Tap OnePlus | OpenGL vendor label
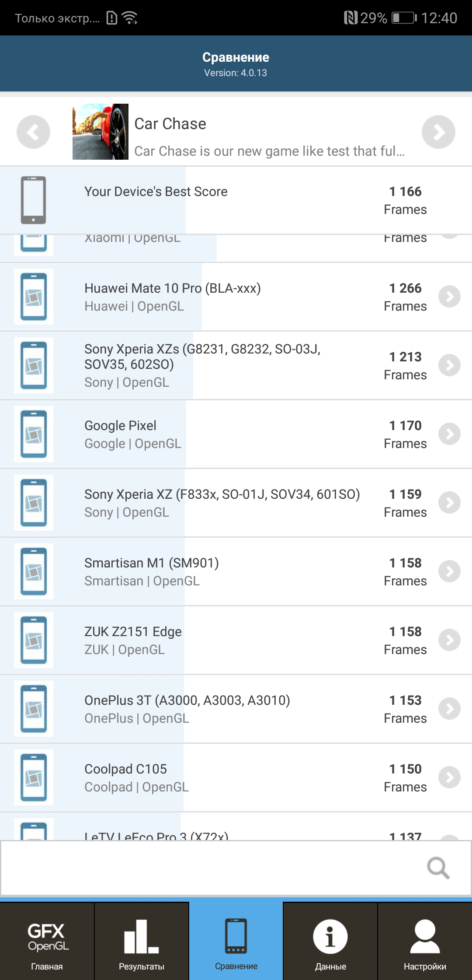Viewport: 472px width, 980px height. tap(137, 718)
